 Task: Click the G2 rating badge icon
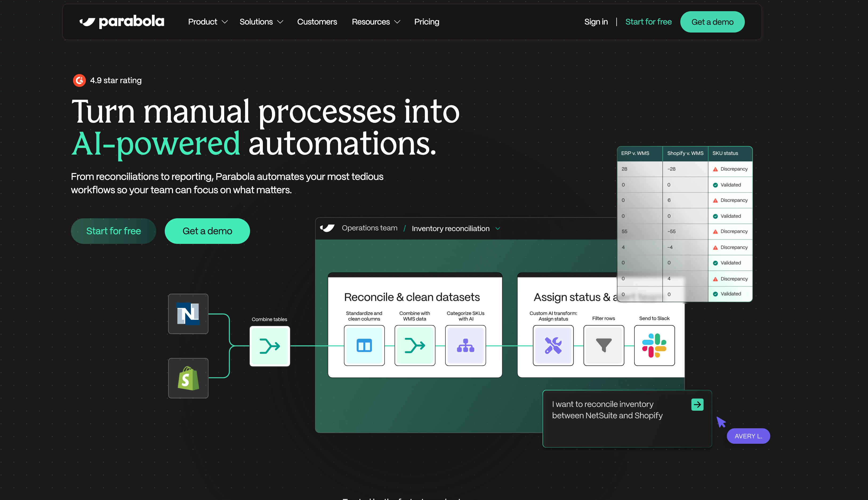(79, 80)
